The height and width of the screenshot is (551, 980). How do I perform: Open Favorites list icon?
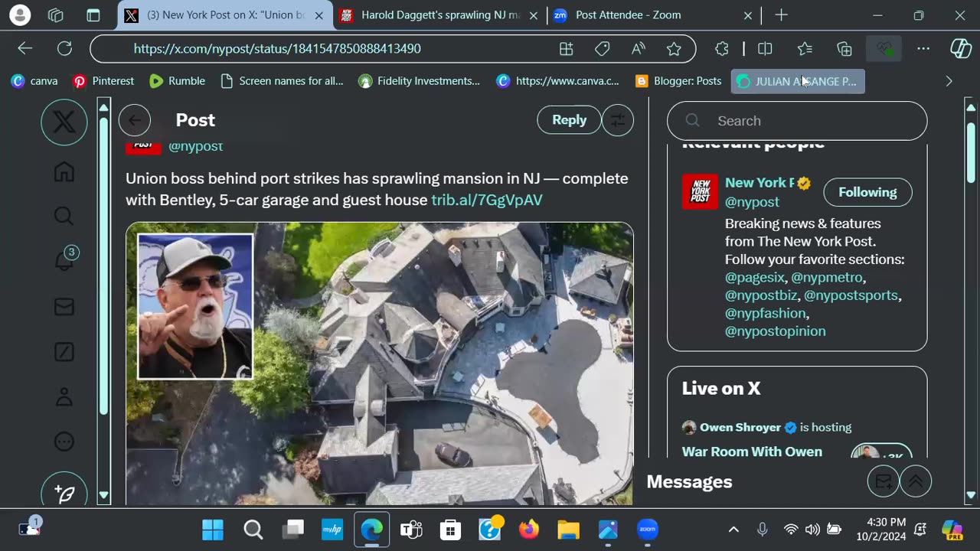click(805, 49)
